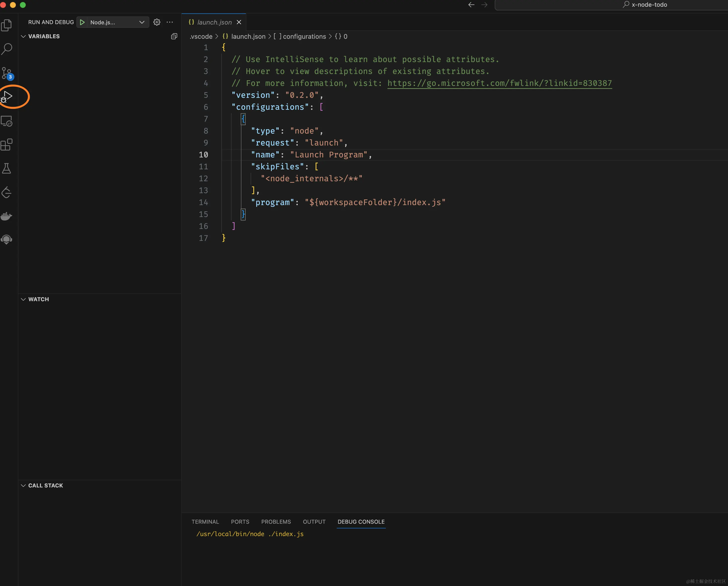This screenshot has width=728, height=586.
Task: Open the Search view in activity bar
Action: pos(7,49)
